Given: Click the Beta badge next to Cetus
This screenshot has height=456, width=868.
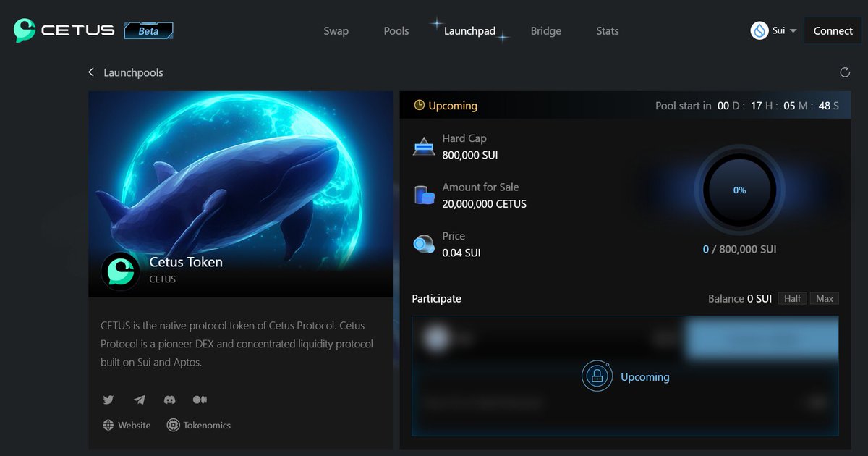Looking at the screenshot, I should pos(148,31).
